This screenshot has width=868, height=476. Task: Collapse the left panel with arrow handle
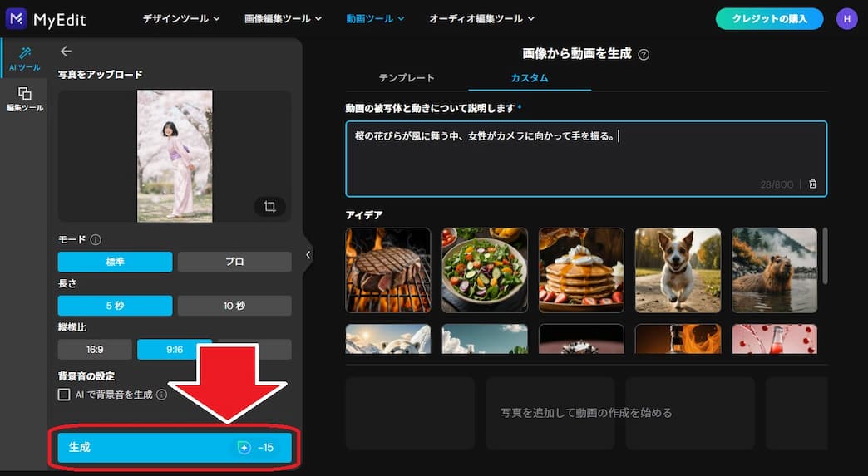(x=308, y=255)
